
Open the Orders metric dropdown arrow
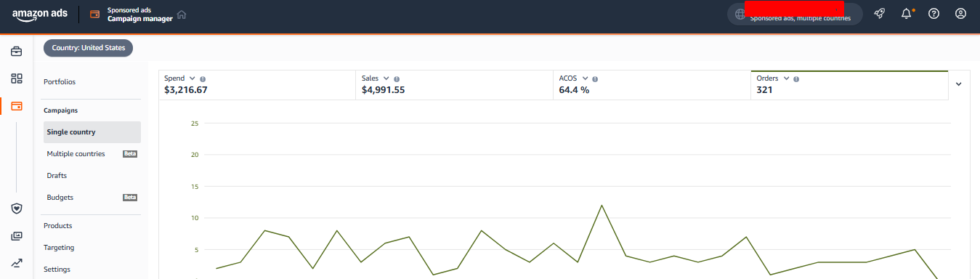coord(786,78)
